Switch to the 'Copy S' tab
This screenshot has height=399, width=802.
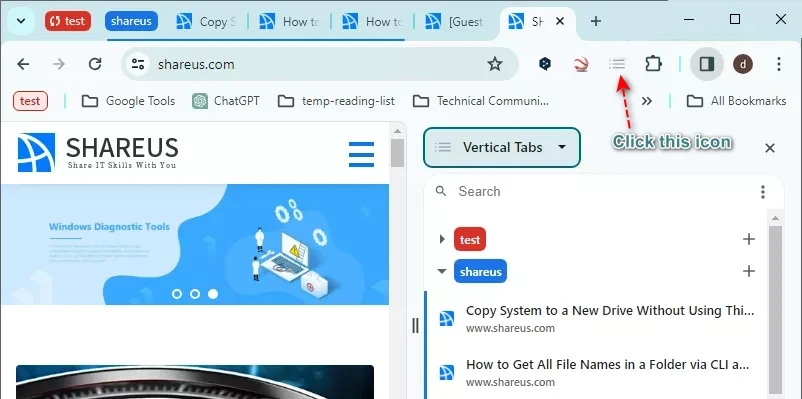207,21
